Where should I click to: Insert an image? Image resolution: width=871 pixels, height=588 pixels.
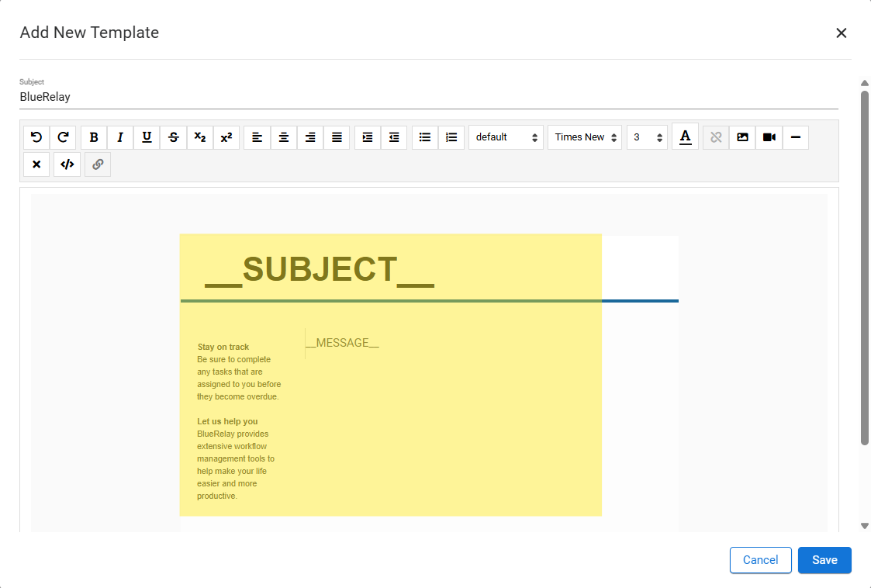[743, 137]
